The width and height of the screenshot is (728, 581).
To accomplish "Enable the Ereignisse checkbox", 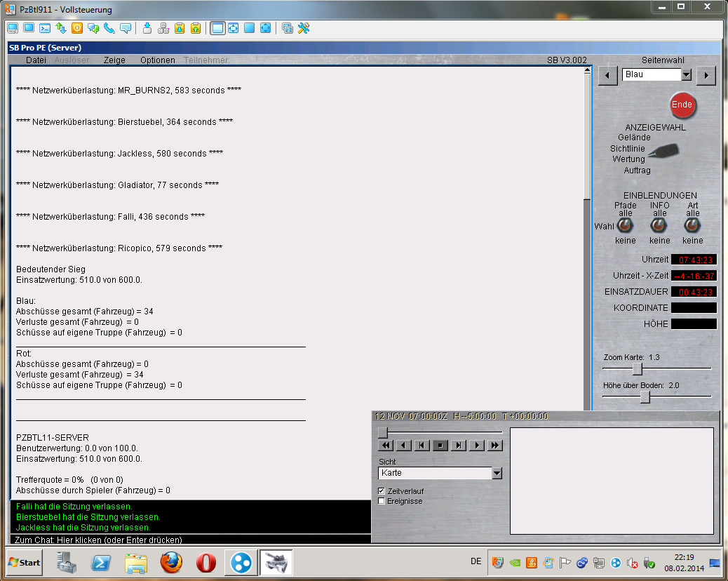I will 382,501.
